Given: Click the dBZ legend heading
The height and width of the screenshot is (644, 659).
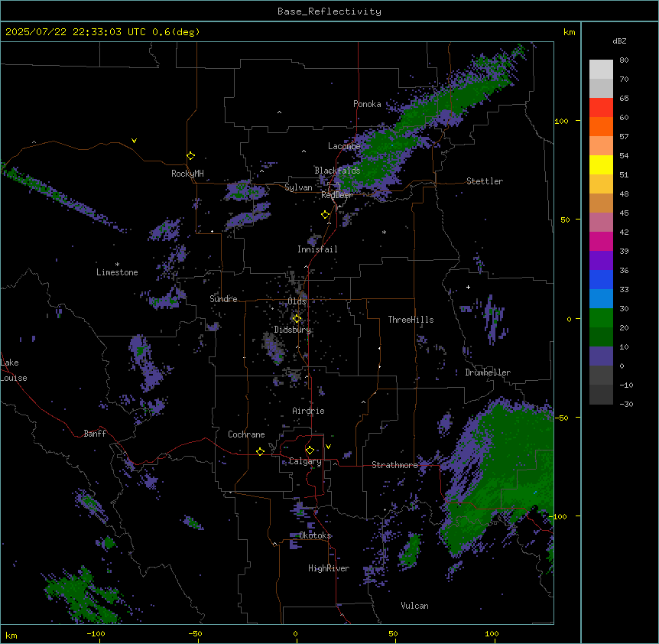Looking at the screenshot, I should point(619,41).
